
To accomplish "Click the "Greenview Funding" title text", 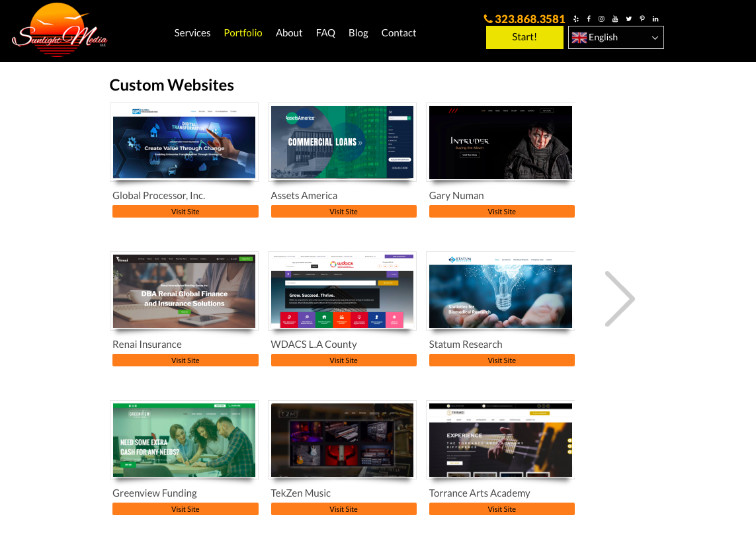I will pos(155,493).
